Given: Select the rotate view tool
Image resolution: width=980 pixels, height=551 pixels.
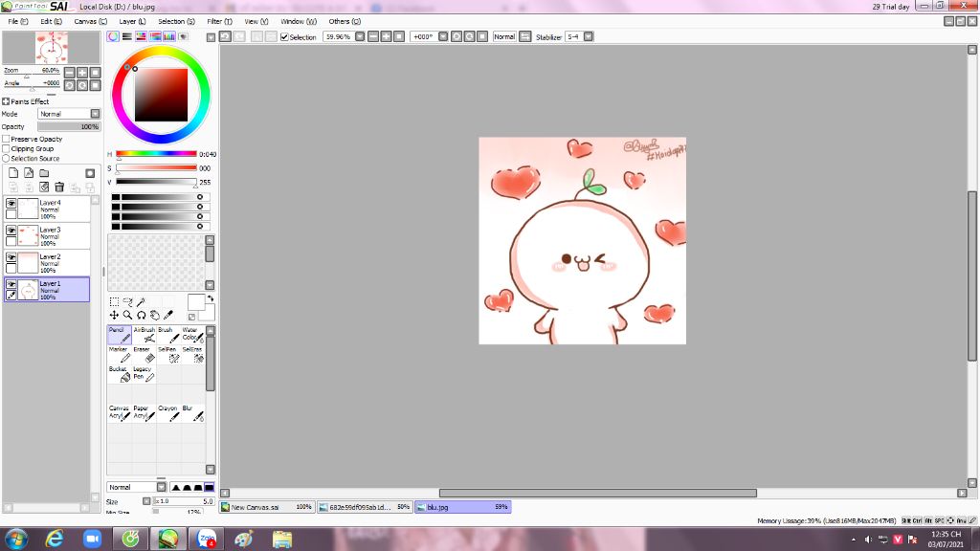Looking at the screenshot, I should click(142, 315).
